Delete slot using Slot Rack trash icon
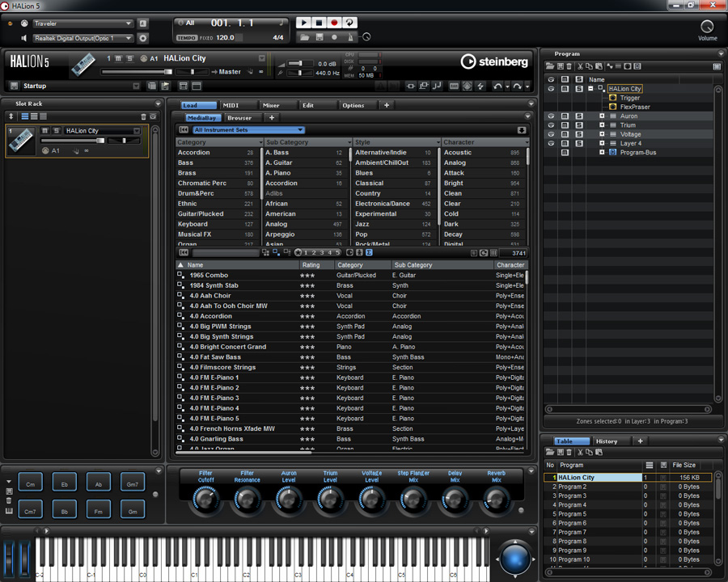 click(144, 116)
